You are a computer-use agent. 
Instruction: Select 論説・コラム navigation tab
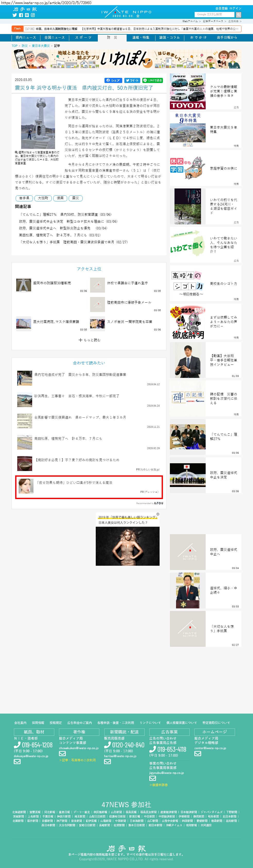pyautogui.click(x=169, y=37)
